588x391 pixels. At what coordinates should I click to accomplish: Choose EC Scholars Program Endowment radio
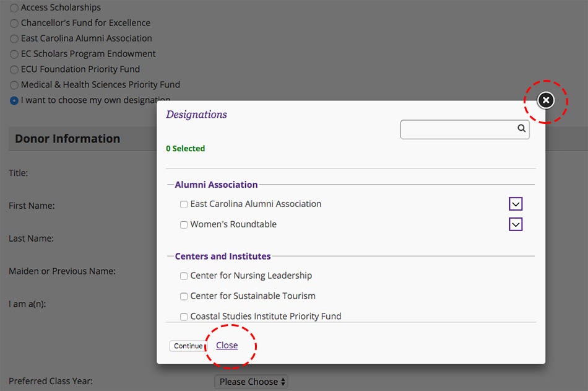point(14,54)
